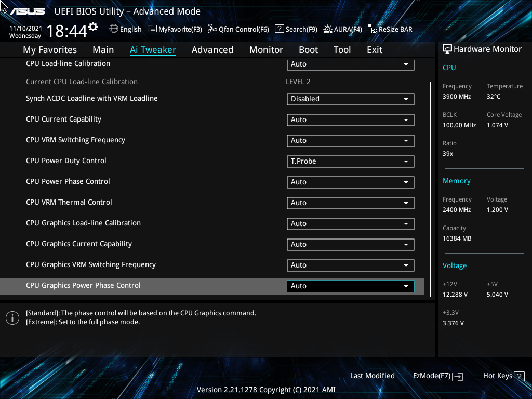Click the 100.00 MHz BCLK value
Image resolution: width=532 pixels, height=399 pixels.
click(x=459, y=125)
